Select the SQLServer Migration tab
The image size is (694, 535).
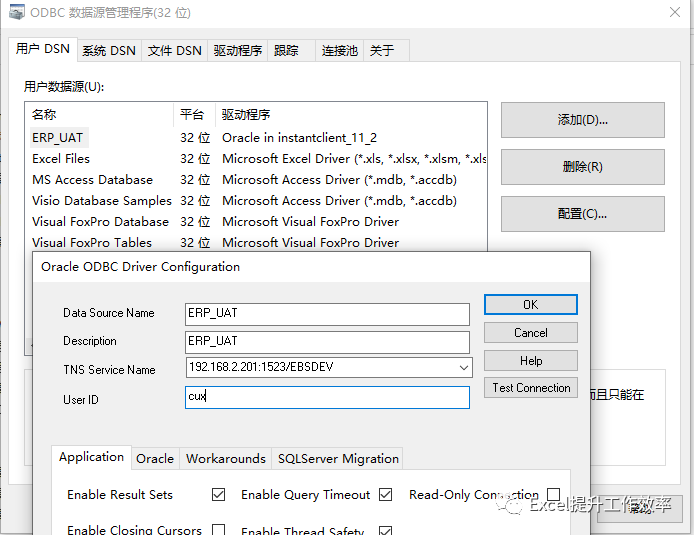338,458
